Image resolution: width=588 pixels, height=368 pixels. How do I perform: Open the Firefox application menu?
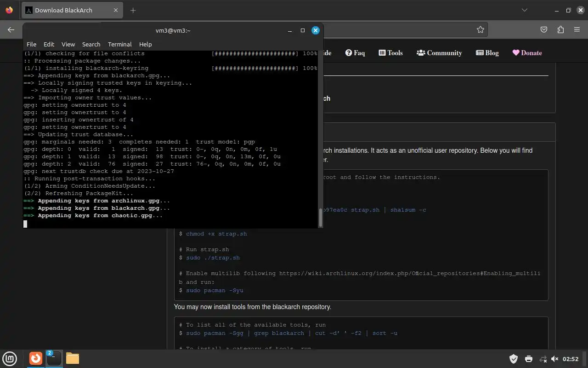[577, 29]
